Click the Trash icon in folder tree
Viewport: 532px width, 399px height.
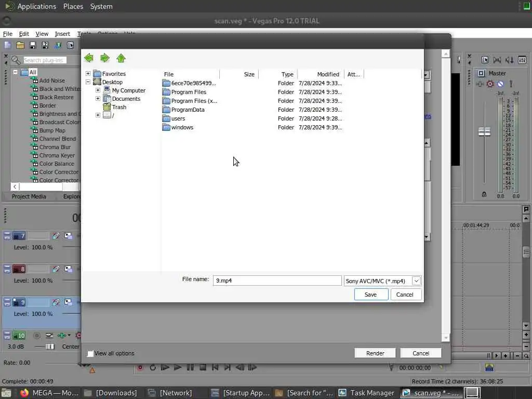(107, 107)
